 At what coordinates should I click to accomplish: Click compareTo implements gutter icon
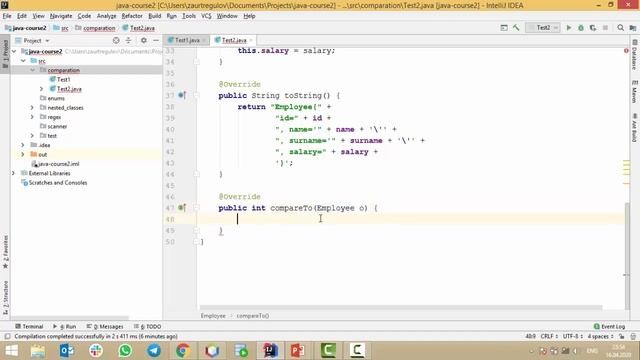(x=182, y=208)
